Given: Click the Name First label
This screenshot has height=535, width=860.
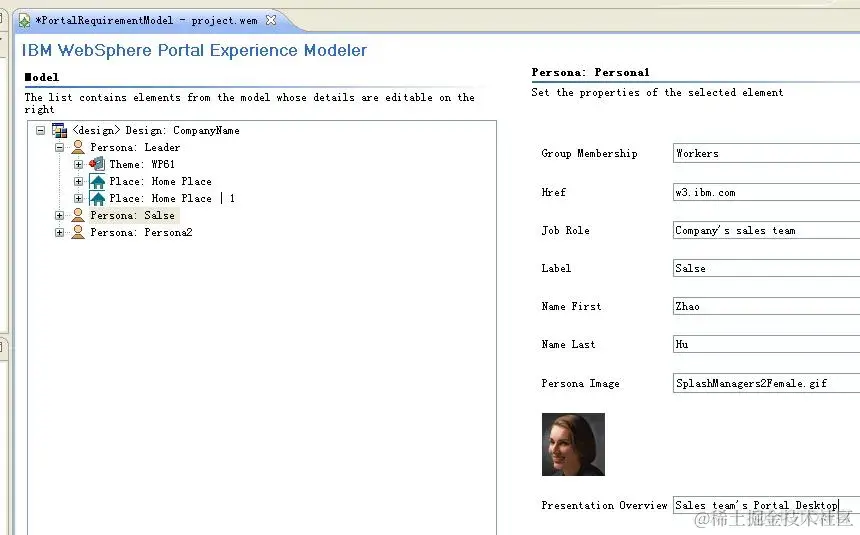Looking at the screenshot, I should tap(571, 306).
